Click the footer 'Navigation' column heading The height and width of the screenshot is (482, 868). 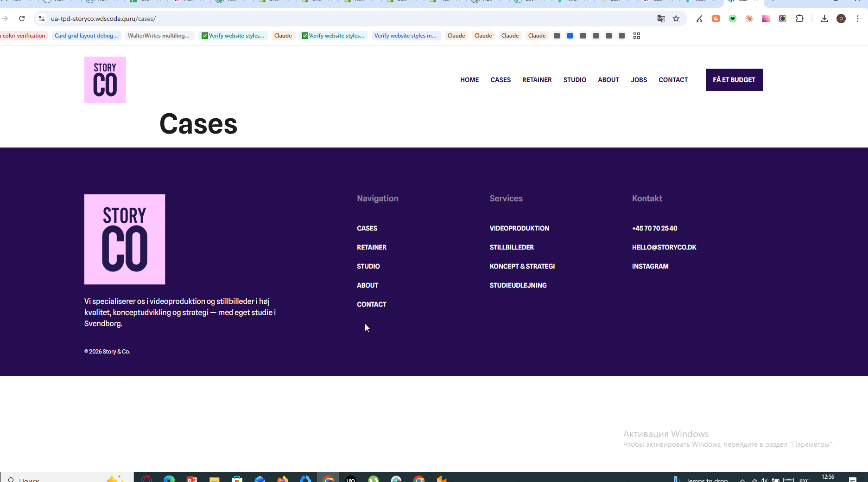(x=378, y=199)
